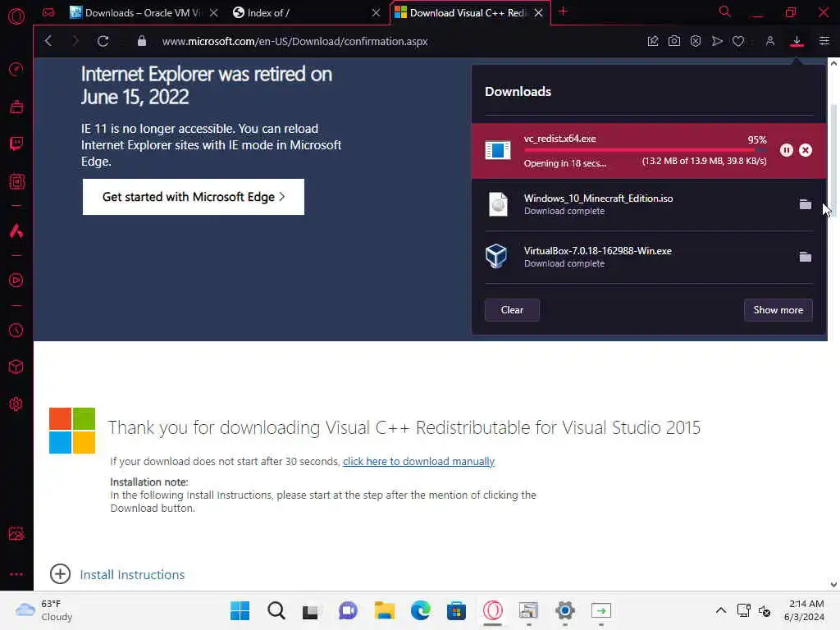This screenshot has width=840, height=630.
Task: Open GX Corner gamepad tab icon
Action: [48, 12]
